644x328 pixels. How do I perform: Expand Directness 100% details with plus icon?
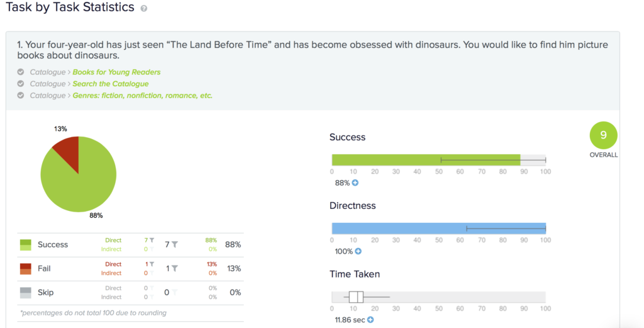point(358,251)
